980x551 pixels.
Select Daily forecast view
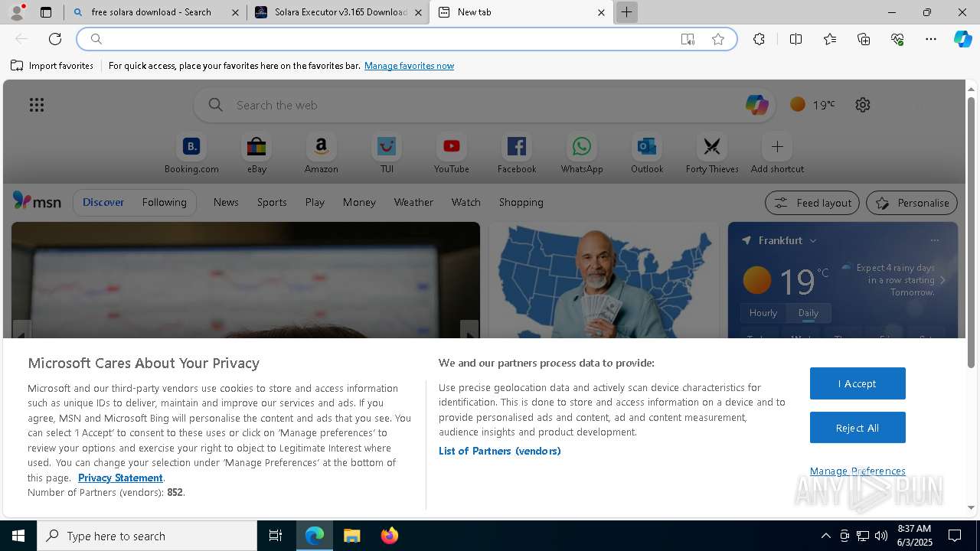808,313
